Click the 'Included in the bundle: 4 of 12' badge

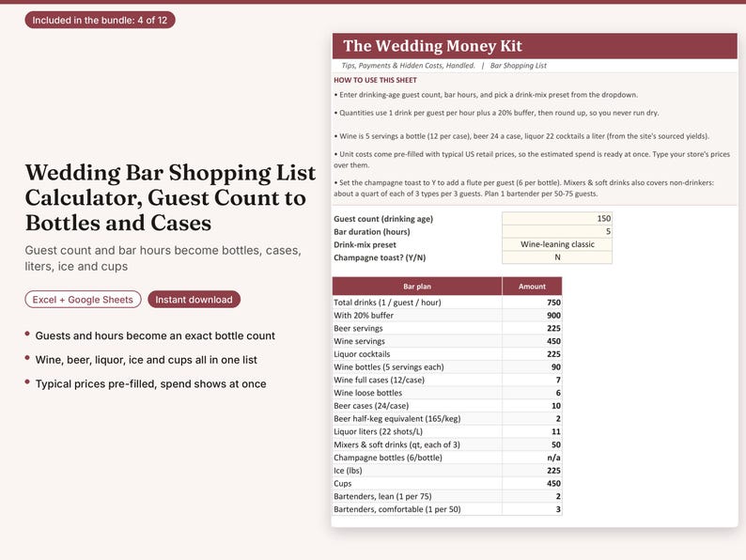[100, 20]
